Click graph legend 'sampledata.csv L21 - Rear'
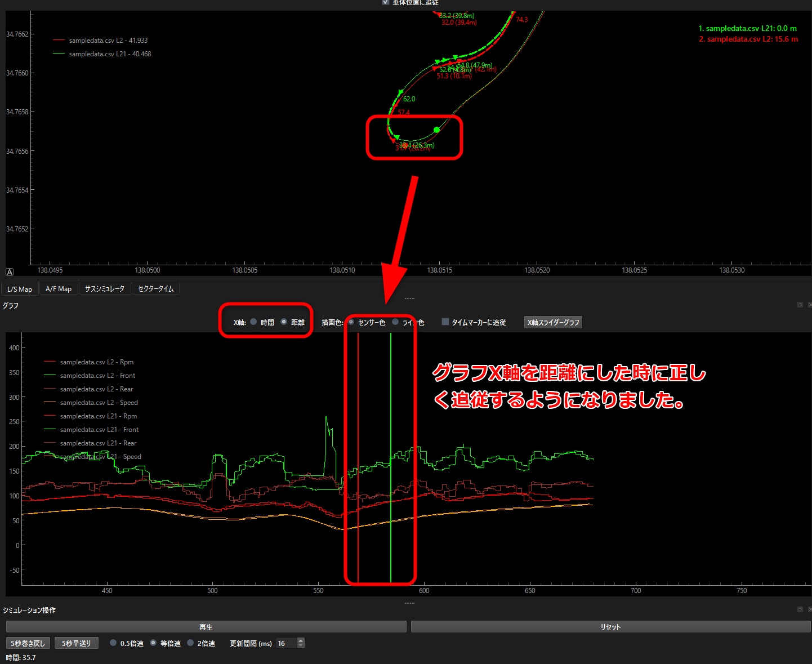The height and width of the screenshot is (664, 812). (90, 443)
